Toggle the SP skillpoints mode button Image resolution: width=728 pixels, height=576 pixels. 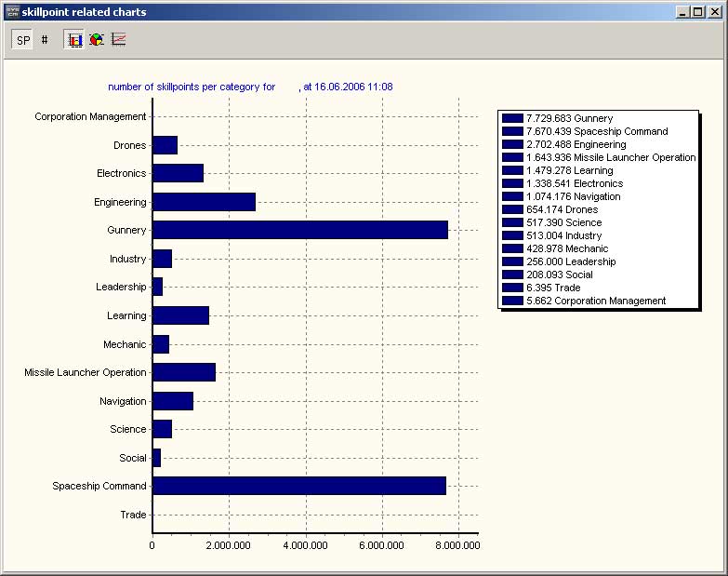coord(22,40)
